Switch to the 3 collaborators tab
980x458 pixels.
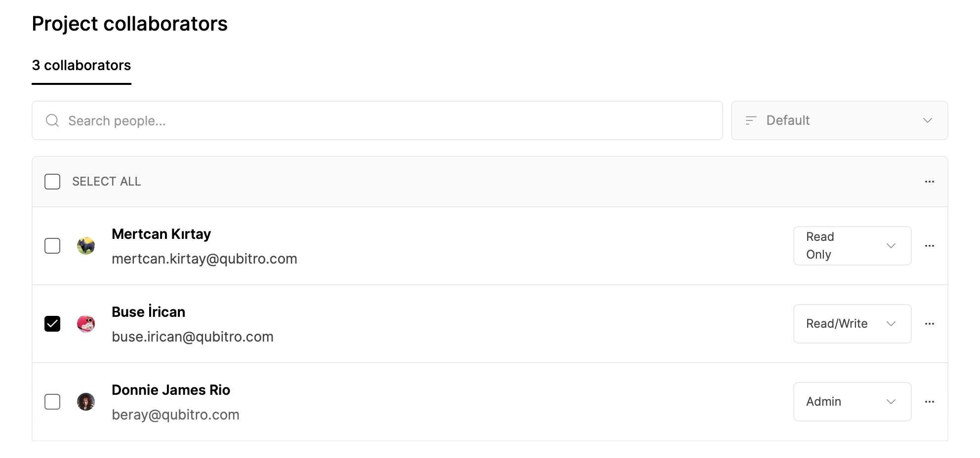click(x=82, y=65)
